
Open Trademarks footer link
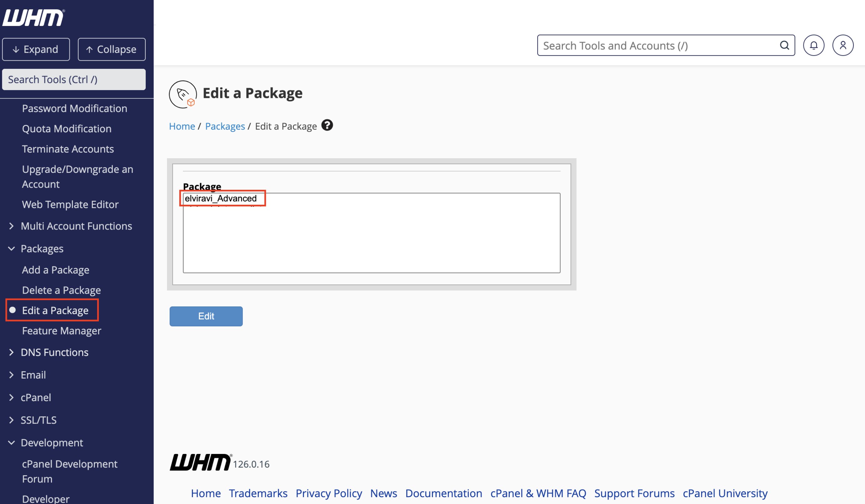[258, 493]
